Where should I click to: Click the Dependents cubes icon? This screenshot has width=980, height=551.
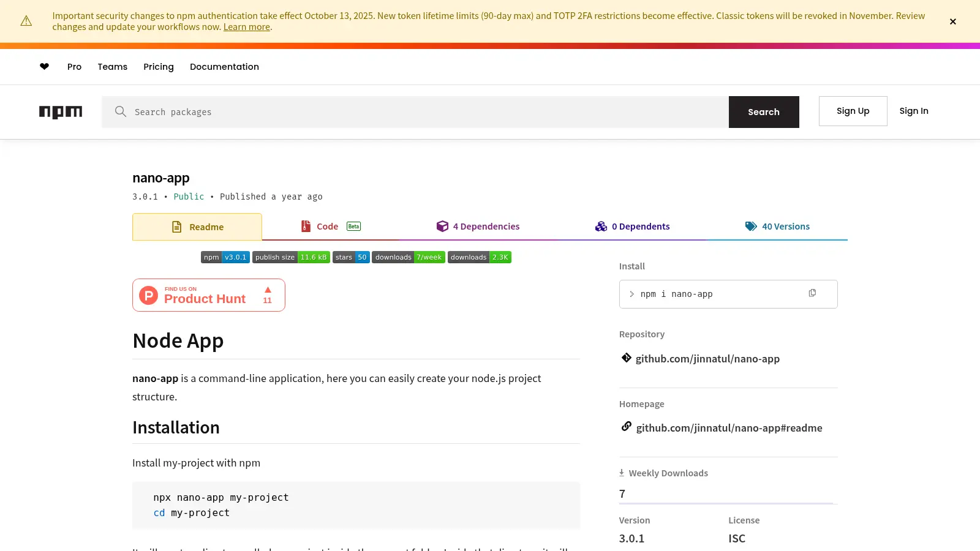pos(601,227)
